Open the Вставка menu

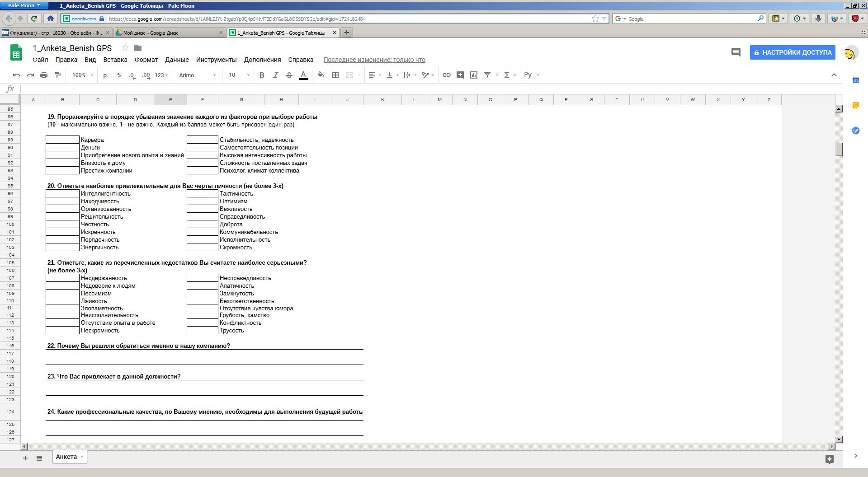point(115,60)
